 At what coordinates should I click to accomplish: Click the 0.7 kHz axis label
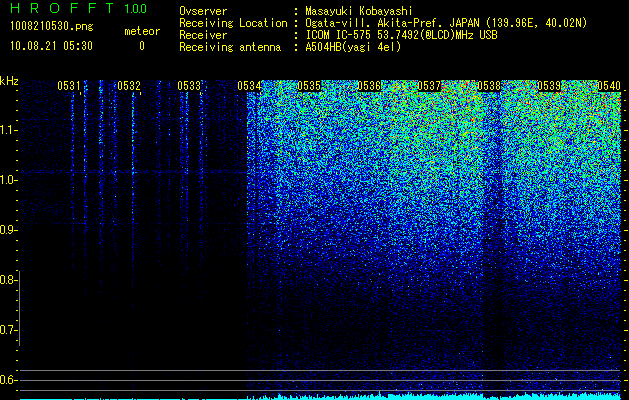pyautogui.click(x=8, y=330)
